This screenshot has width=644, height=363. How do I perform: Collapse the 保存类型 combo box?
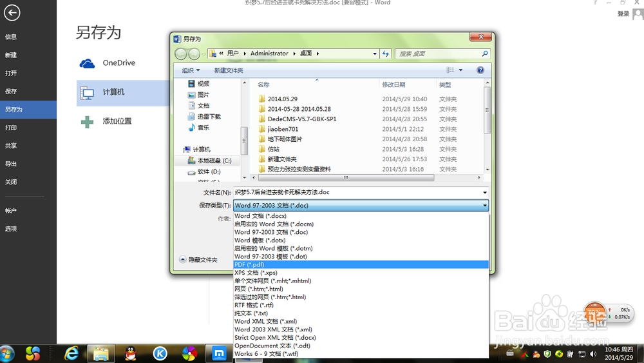(x=485, y=205)
